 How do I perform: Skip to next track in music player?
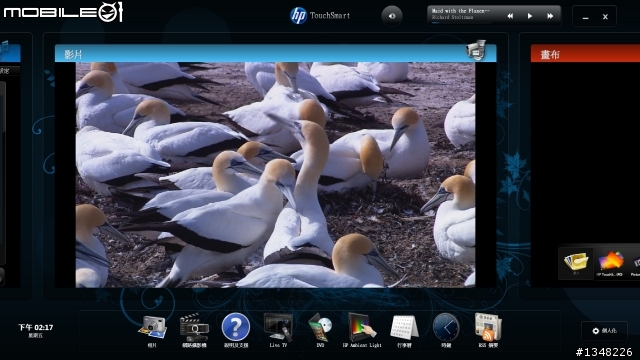pyautogui.click(x=550, y=16)
